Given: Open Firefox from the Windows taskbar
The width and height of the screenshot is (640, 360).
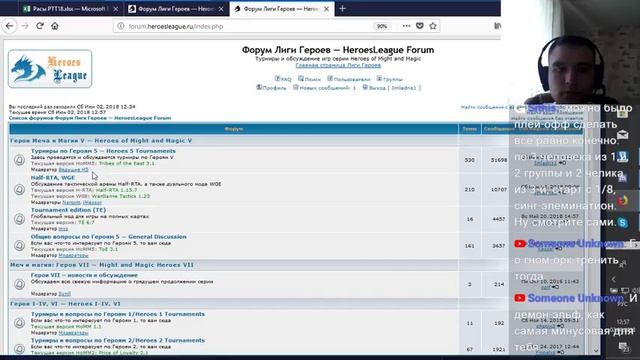Looking at the screenshot, I should 623,201.
